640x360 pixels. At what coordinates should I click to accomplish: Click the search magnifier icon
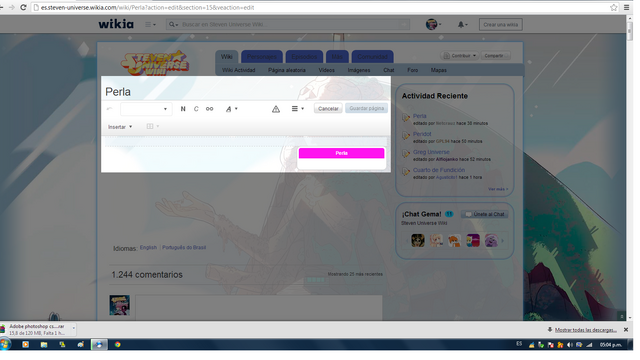pyautogui.click(x=173, y=24)
